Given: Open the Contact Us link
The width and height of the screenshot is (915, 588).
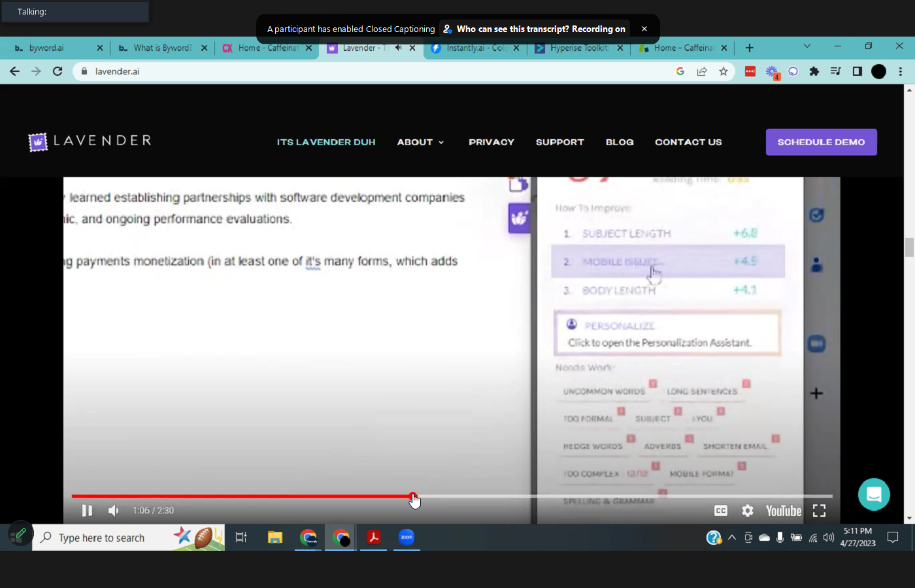Looking at the screenshot, I should click(x=688, y=142).
